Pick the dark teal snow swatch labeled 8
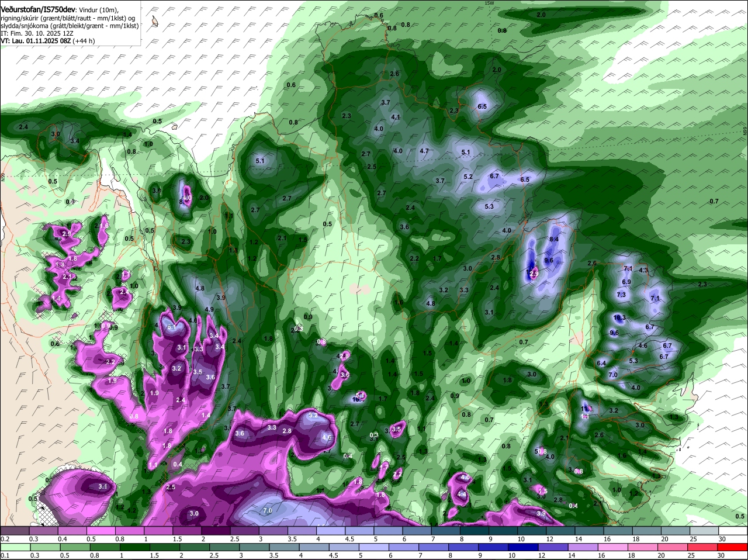748x560 pixels. 475,530
